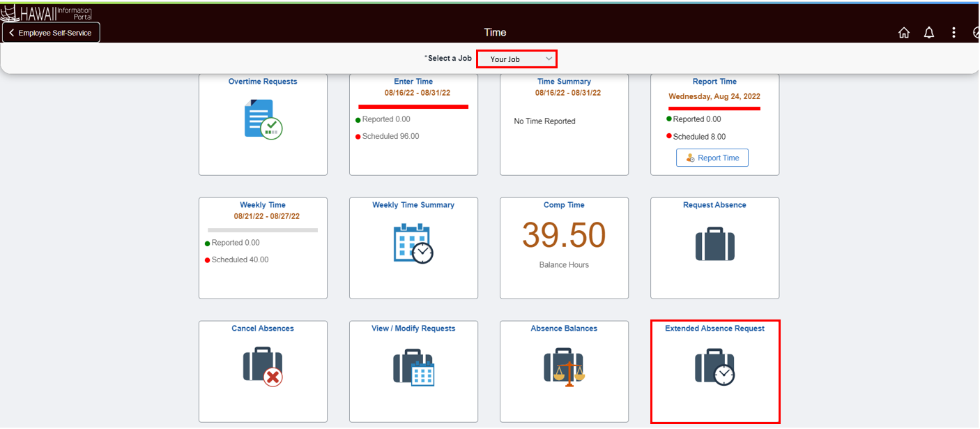Open the three-dot actions menu
980x429 pixels.
(954, 33)
